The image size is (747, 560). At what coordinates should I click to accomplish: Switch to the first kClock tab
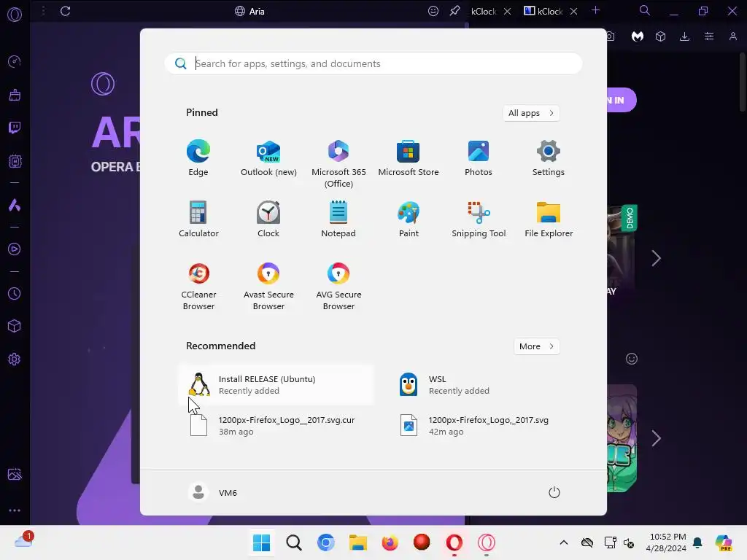click(x=484, y=12)
